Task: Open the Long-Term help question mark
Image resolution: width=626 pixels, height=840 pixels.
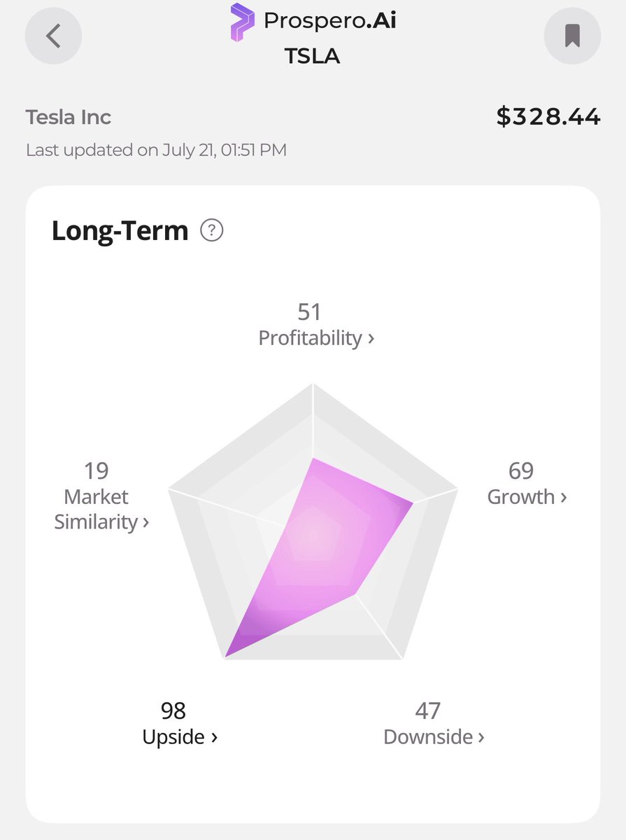Action: [x=211, y=230]
